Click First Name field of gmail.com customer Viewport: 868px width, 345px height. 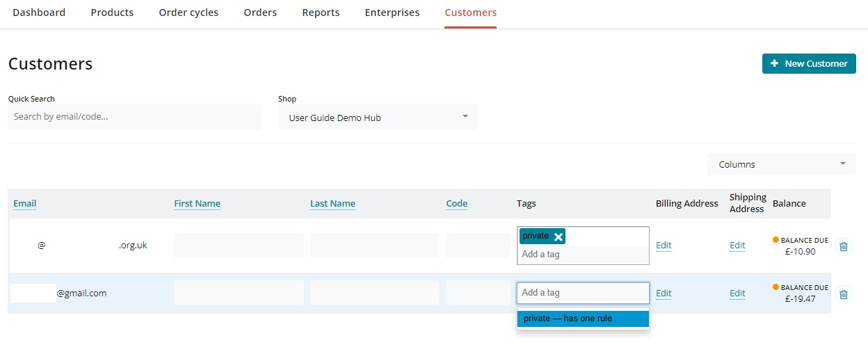(x=239, y=293)
